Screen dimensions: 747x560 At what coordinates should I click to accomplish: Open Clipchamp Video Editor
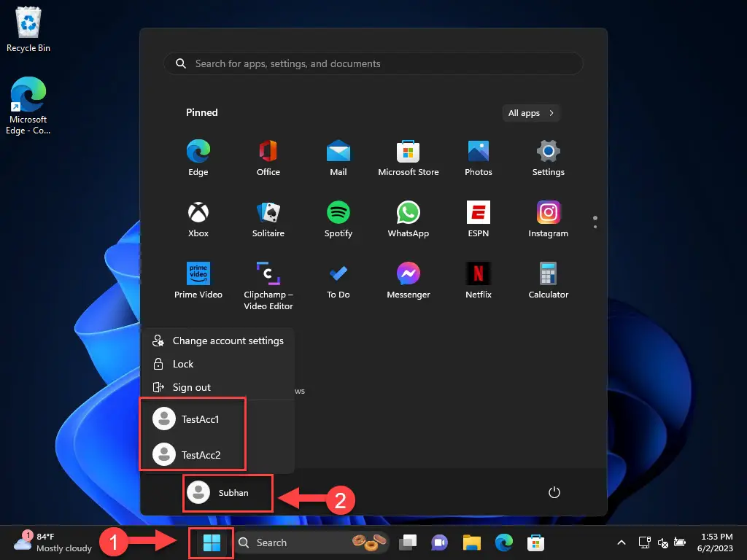tap(268, 286)
